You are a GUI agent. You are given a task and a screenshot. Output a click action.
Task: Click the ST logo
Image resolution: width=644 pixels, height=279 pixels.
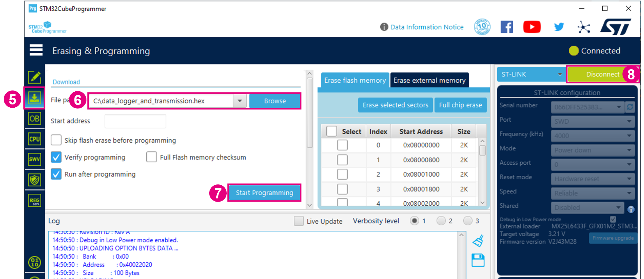(x=615, y=27)
